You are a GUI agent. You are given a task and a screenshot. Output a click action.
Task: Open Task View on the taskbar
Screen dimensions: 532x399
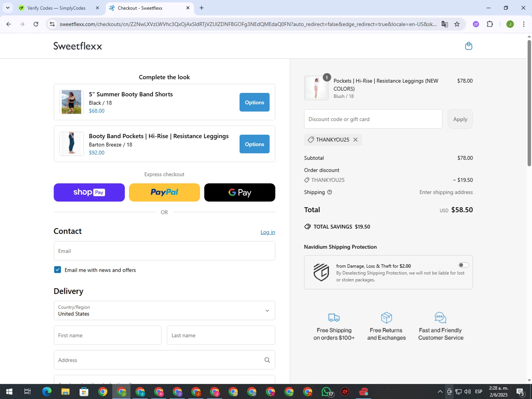(27, 392)
